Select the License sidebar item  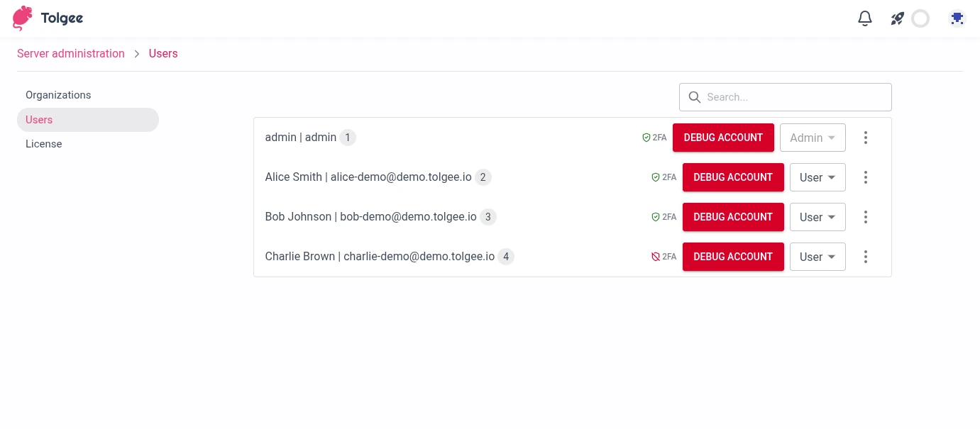click(44, 144)
